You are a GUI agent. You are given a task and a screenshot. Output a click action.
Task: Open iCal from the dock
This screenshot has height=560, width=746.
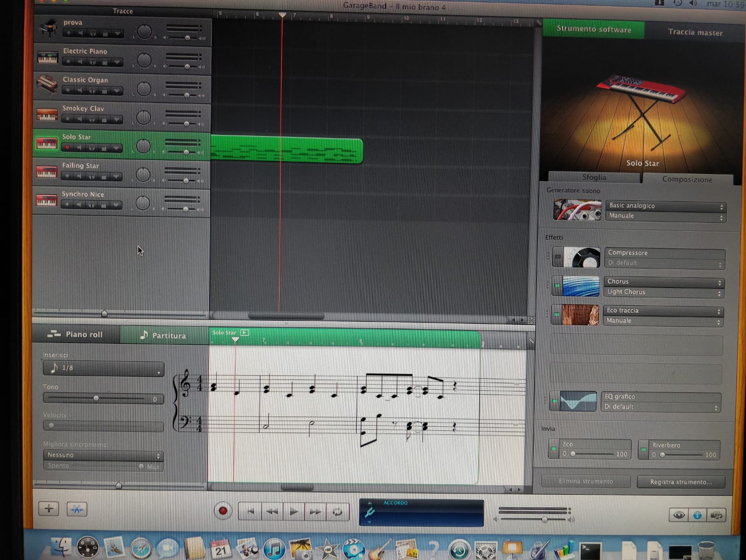(221, 549)
